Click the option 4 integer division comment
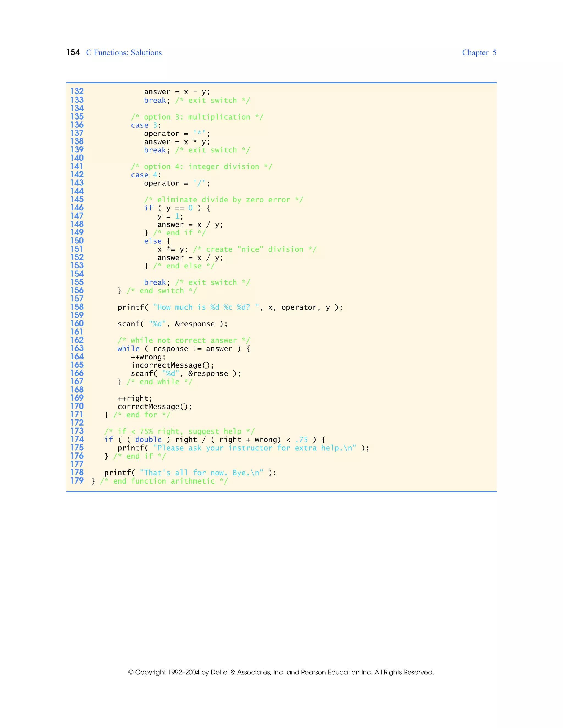563x728 pixels. [202, 167]
